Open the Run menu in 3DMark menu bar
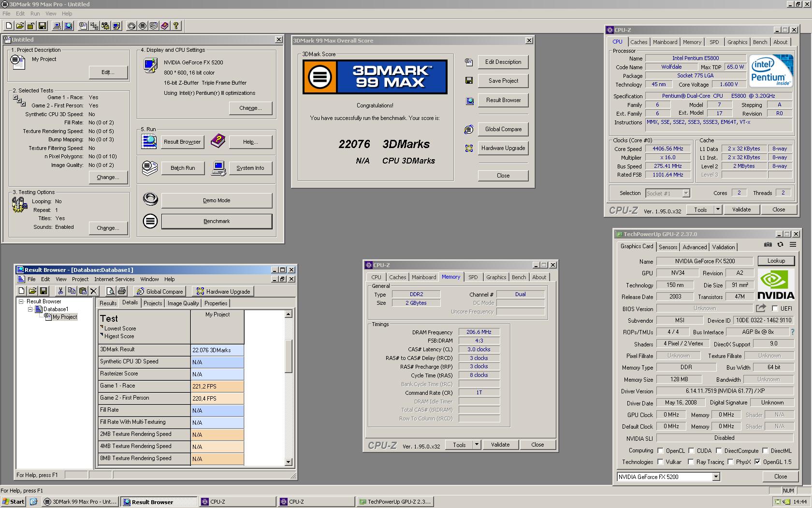Image resolution: width=812 pixels, height=508 pixels. [x=35, y=14]
